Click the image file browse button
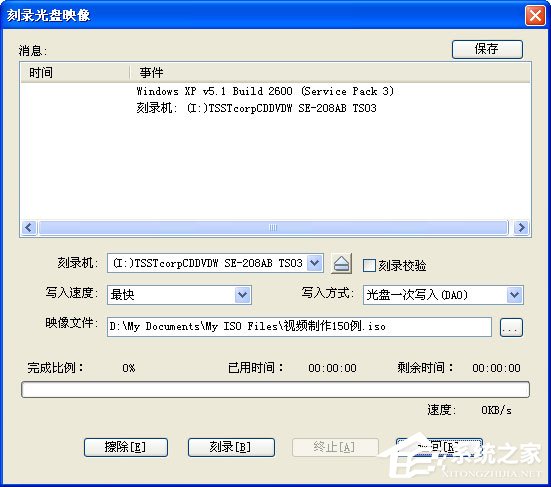This screenshot has height=487, width=551. (511, 327)
